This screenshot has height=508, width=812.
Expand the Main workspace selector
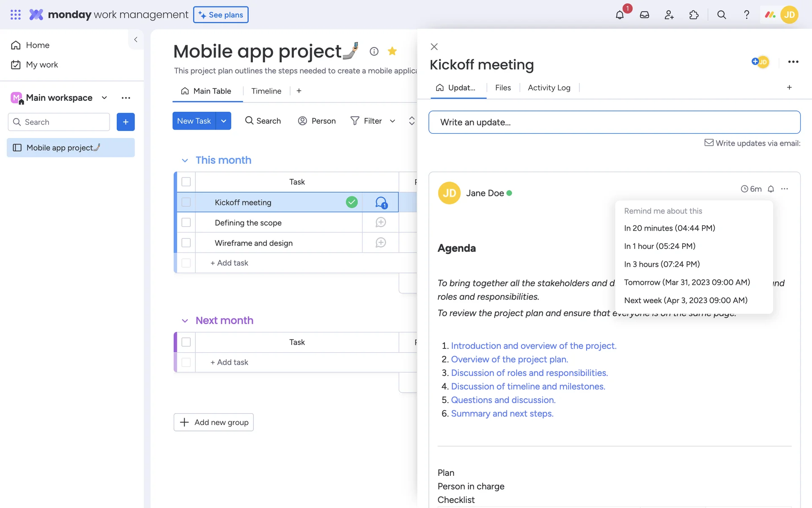point(104,98)
